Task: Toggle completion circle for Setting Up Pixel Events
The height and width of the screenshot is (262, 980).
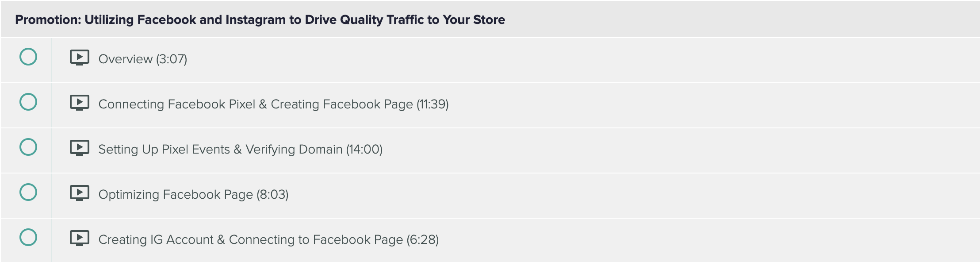Action: tap(28, 147)
